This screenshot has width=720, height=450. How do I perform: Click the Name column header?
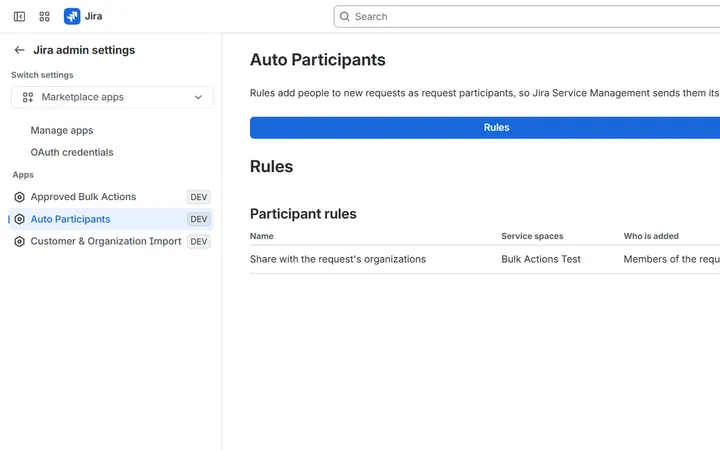coord(262,236)
